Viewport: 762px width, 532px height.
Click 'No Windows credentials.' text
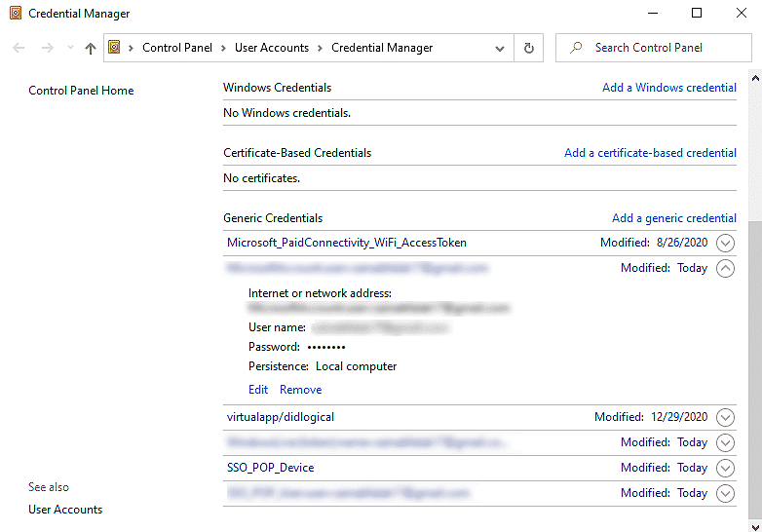(286, 113)
